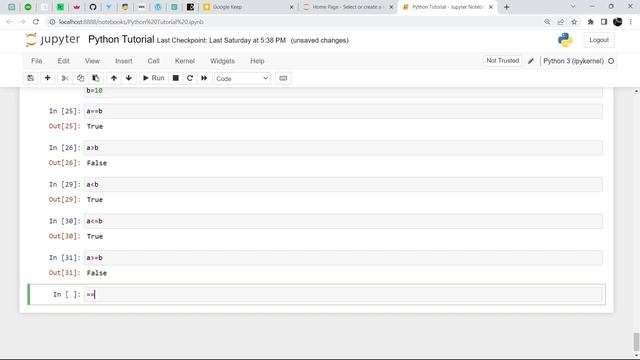Open the Insert menu
The height and width of the screenshot is (360, 640).
tap(124, 61)
